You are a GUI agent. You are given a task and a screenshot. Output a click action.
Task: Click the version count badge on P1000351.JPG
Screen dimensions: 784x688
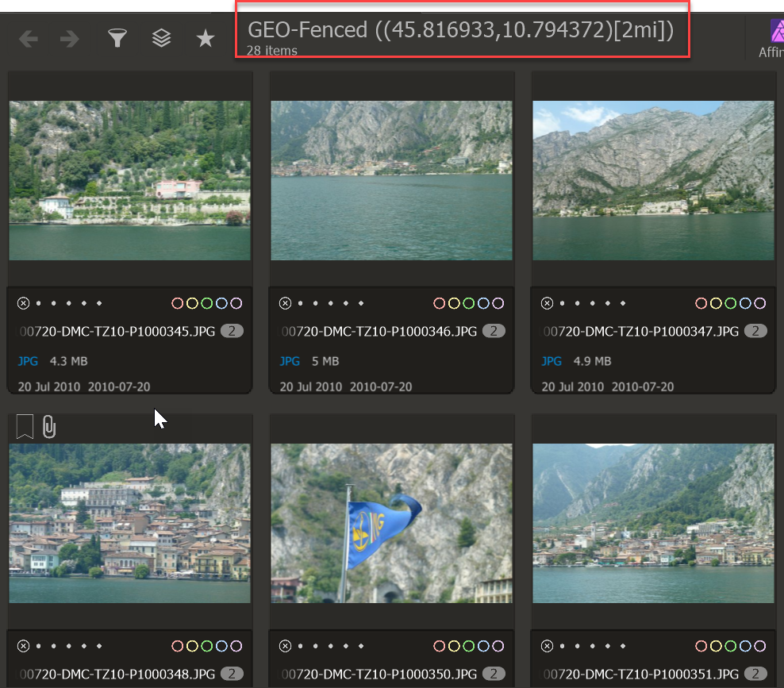756,674
